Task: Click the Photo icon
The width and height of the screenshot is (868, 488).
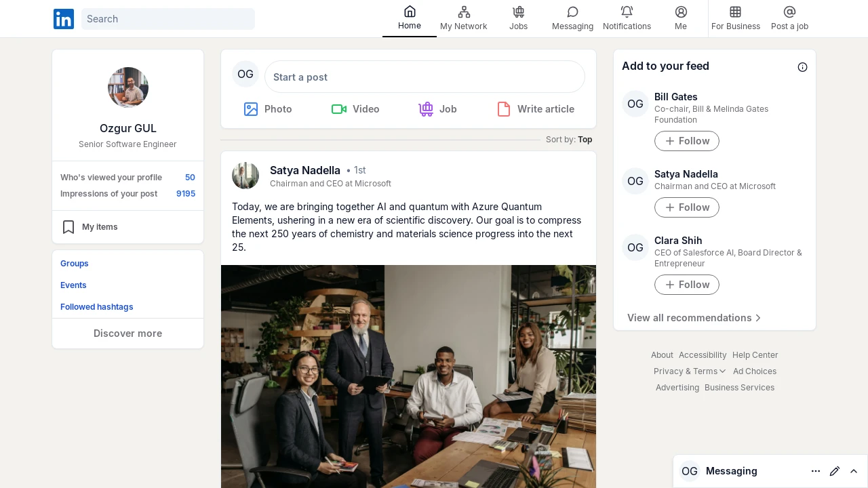Action: (251, 109)
